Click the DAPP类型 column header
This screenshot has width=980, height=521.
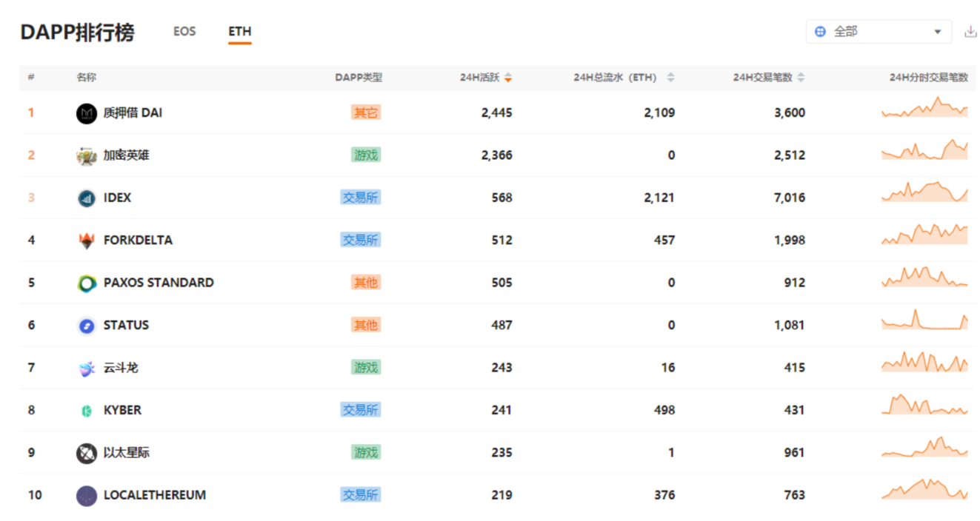pyautogui.click(x=359, y=78)
